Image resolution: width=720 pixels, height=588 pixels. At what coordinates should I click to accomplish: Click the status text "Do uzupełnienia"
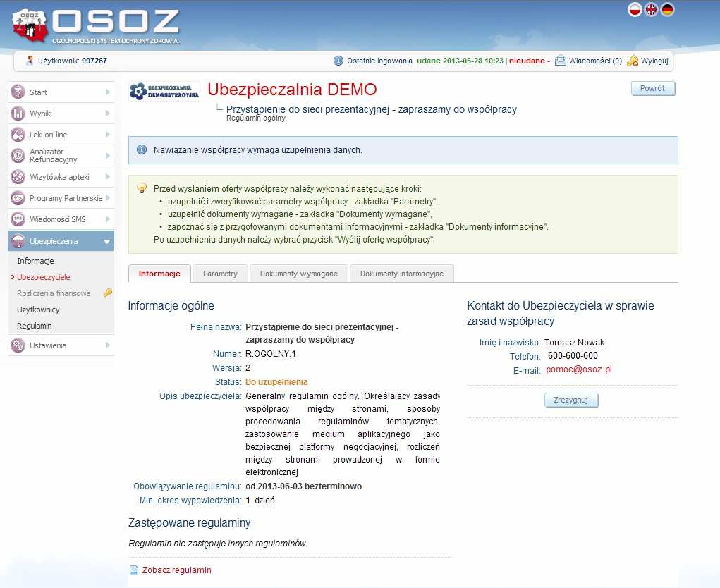click(x=276, y=382)
